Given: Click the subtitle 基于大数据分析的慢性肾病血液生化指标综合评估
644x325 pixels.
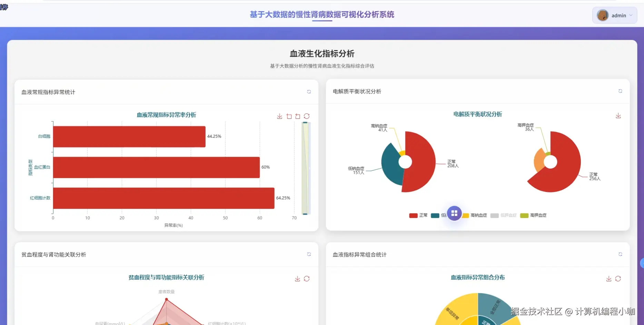Looking at the screenshot, I should [x=322, y=66].
